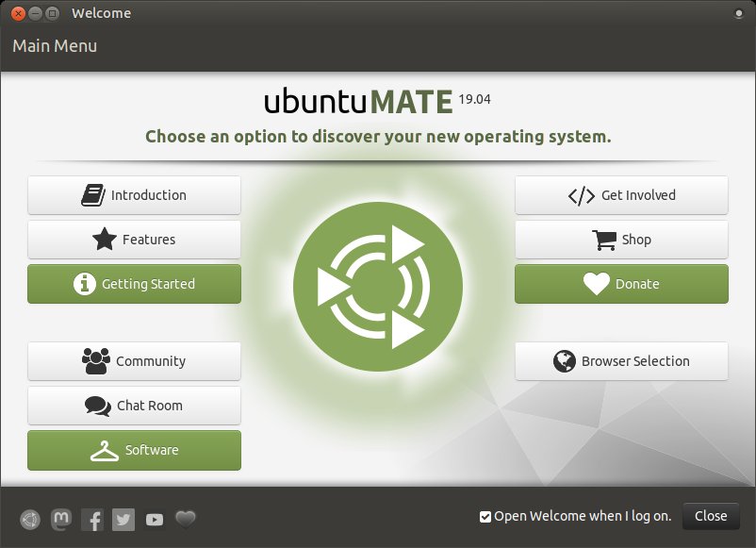Image resolution: width=756 pixels, height=548 pixels.
Task: Open the Shop page
Action: [621, 240]
